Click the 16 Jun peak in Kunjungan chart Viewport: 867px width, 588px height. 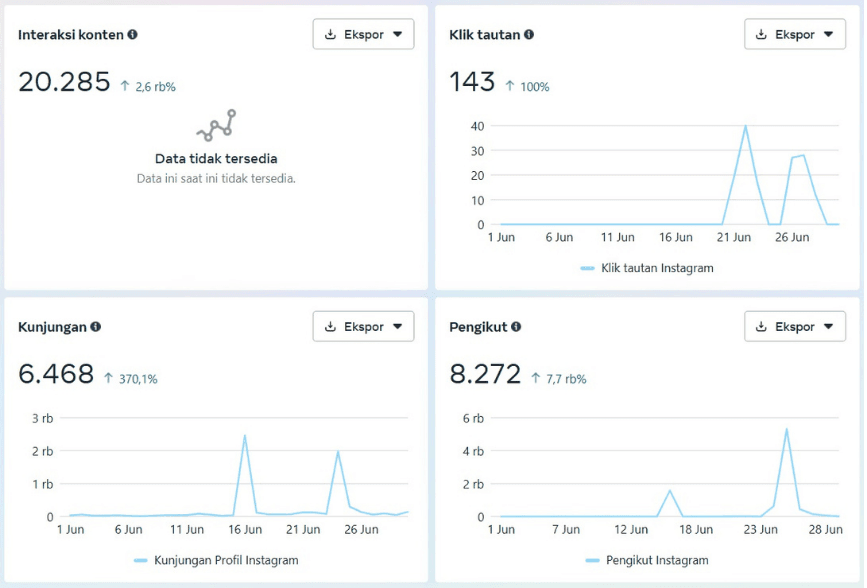(x=244, y=436)
